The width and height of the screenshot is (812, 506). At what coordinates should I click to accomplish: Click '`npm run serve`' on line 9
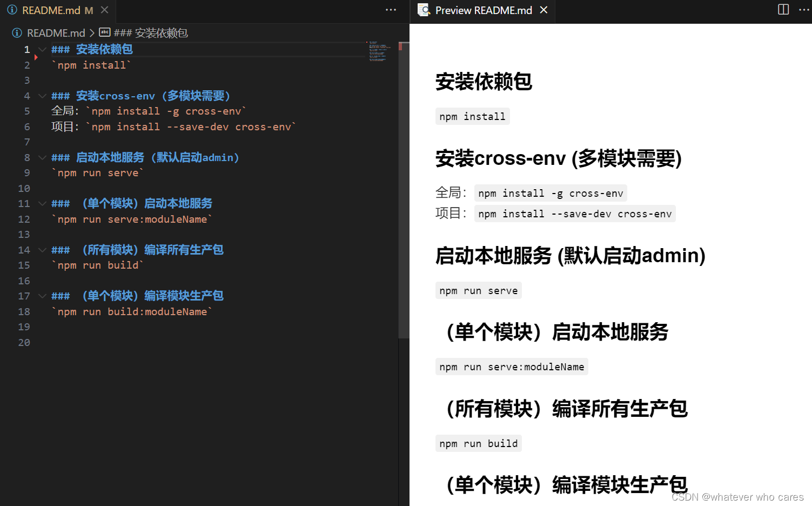click(x=98, y=173)
